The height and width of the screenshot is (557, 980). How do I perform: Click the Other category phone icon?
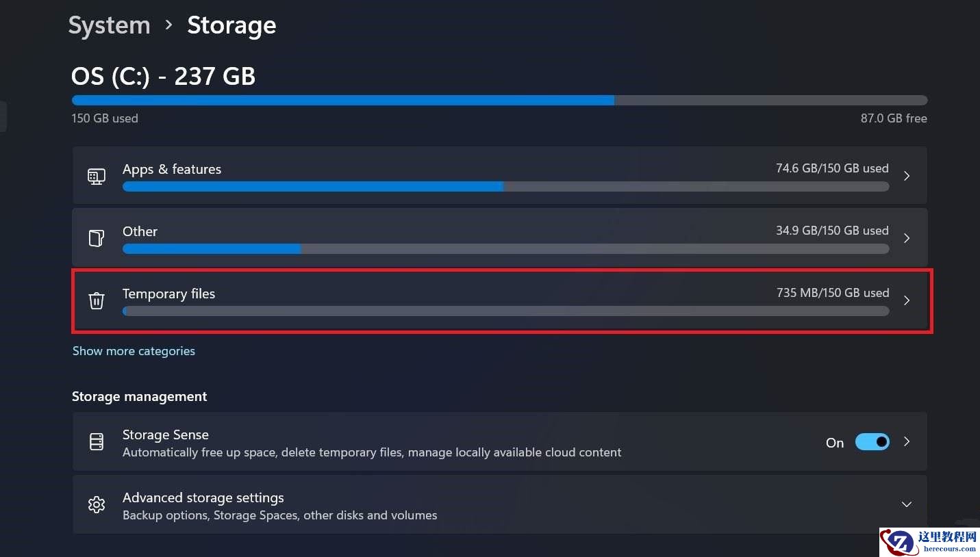pyautogui.click(x=96, y=238)
